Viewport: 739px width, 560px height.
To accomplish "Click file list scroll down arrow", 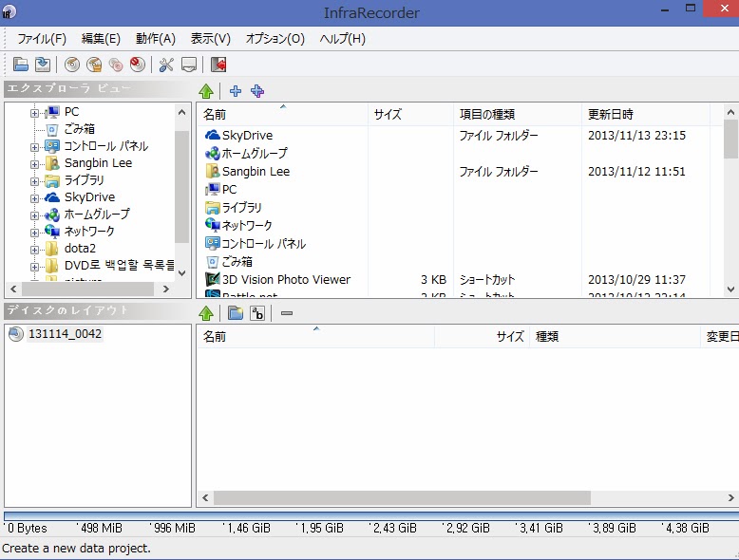I will click(730, 289).
